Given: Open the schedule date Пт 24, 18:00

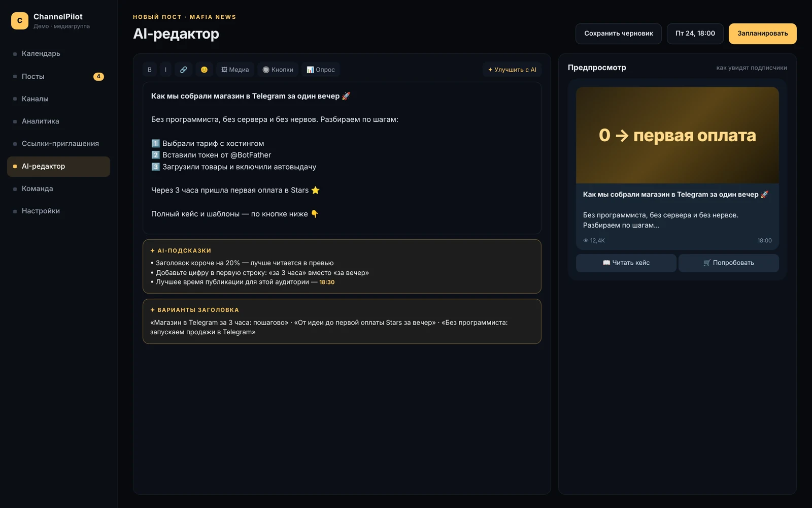Looking at the screenshot, I should [695, 34].
